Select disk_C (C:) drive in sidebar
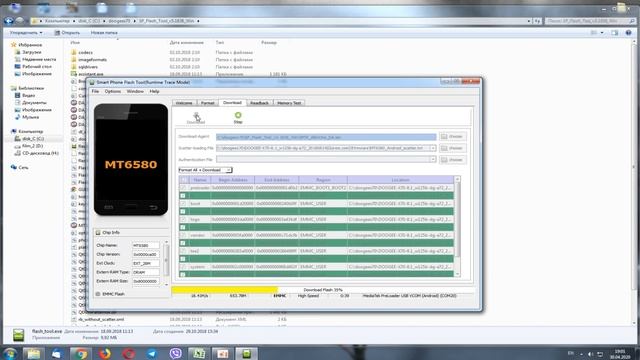The height and width of the screenshot is (360, 640). point(33,138)
